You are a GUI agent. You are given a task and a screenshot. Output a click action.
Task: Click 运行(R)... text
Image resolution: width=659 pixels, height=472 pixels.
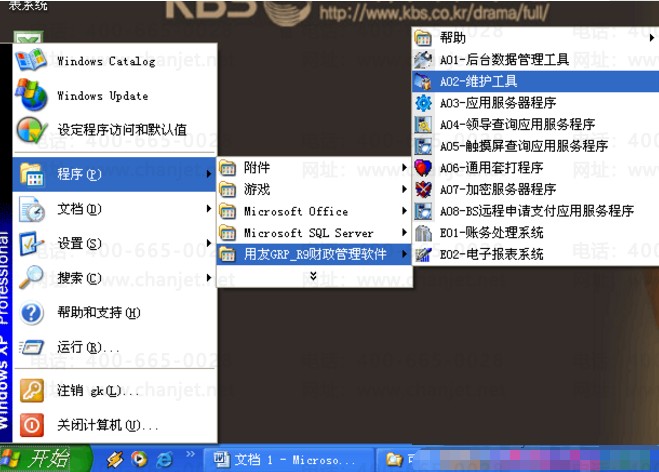88,347
